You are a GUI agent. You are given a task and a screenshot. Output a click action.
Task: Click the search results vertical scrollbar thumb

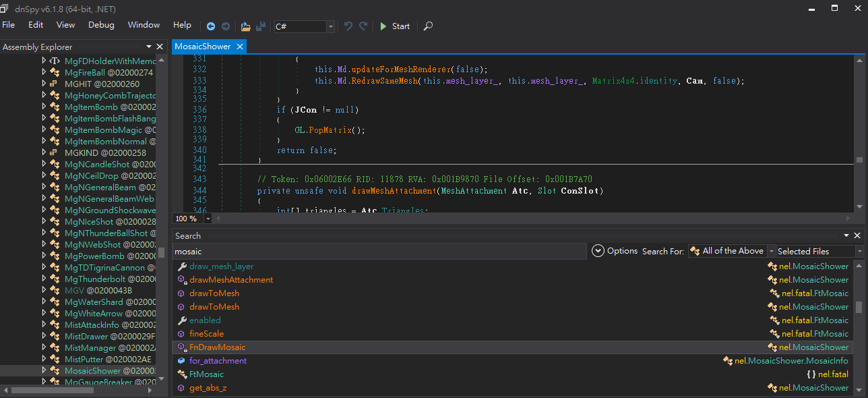coord(859,307)
